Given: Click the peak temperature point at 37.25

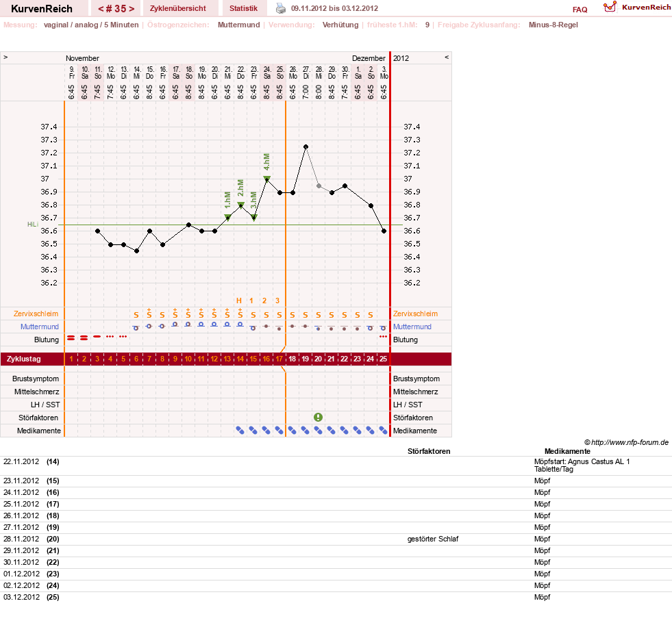Looking at the screenshot, I should coord(306,146).
